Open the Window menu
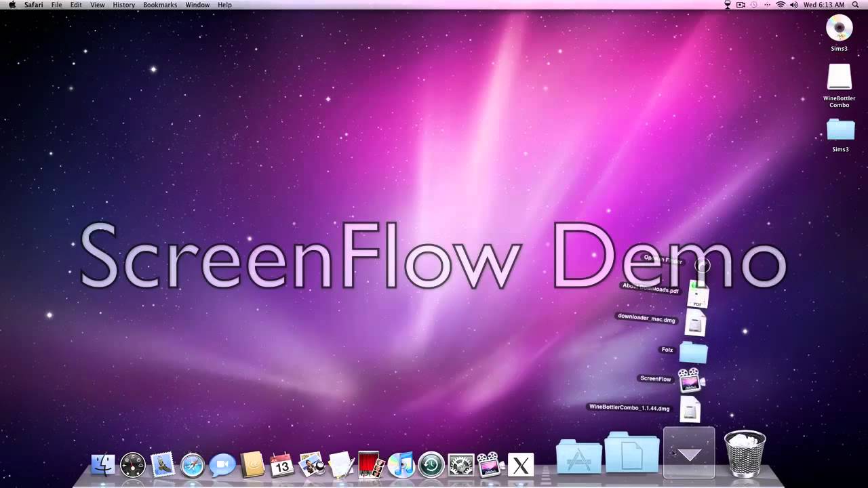This screenshot has width=868, height=488. point(197,5)
